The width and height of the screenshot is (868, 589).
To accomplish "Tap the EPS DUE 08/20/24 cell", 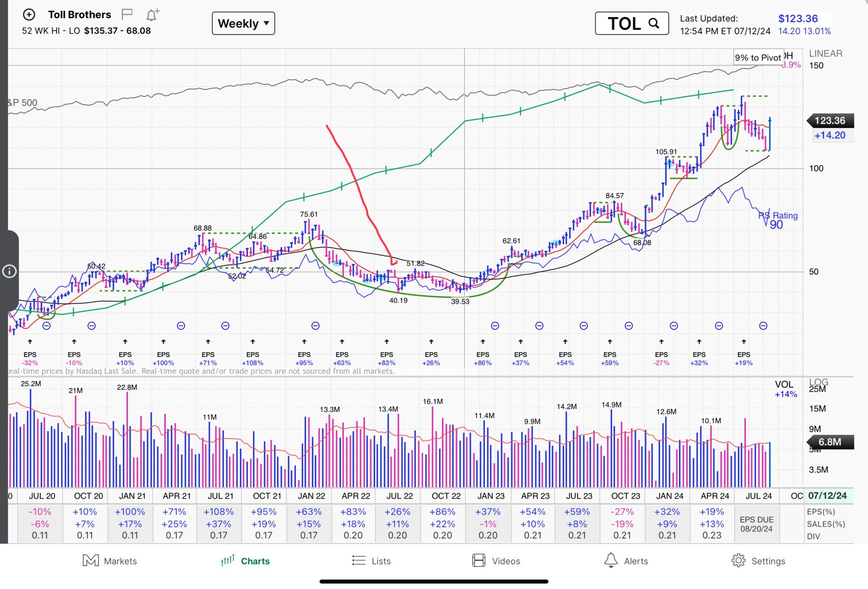I will pos(756,524).
